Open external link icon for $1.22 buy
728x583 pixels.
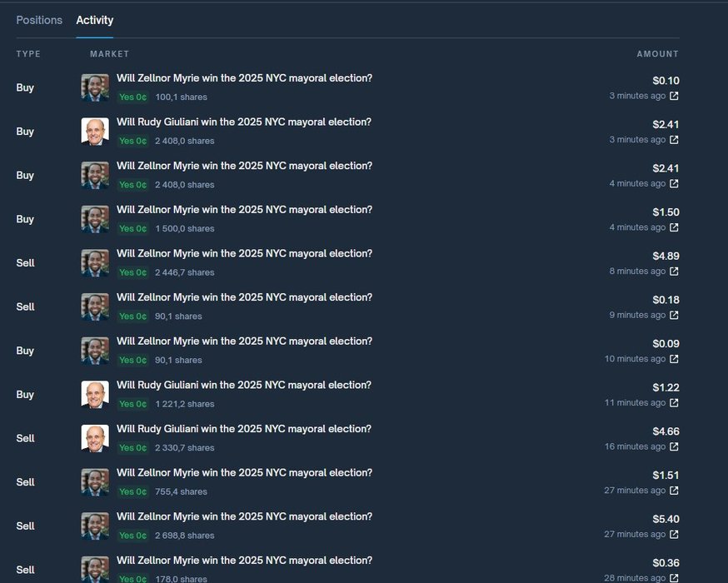(674, 403)
